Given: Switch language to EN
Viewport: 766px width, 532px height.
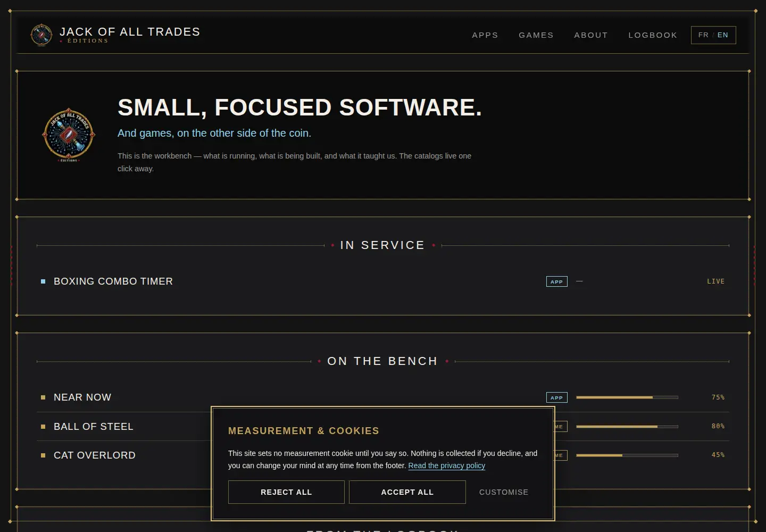Looking at the screenshot, I should pos(723,35).
